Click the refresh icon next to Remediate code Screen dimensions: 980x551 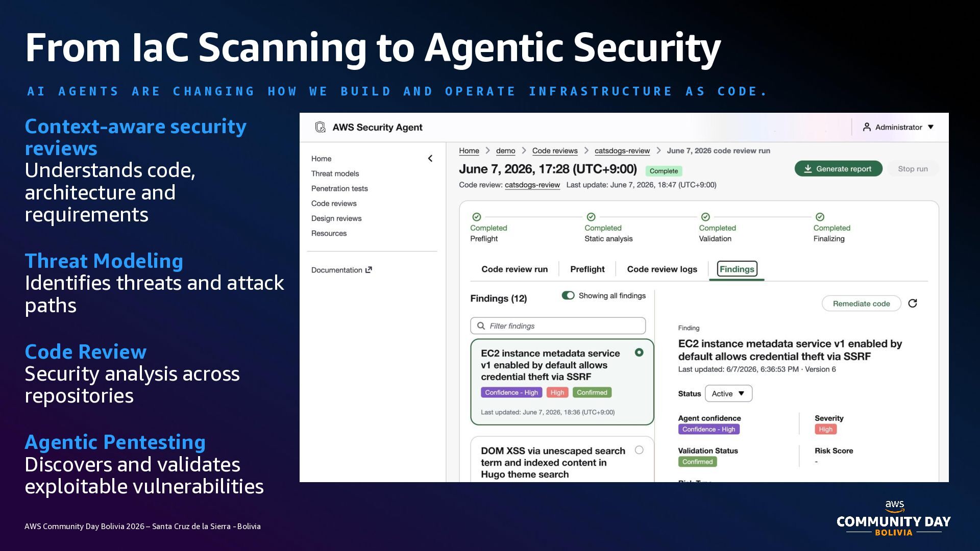[x=913, y=303]
